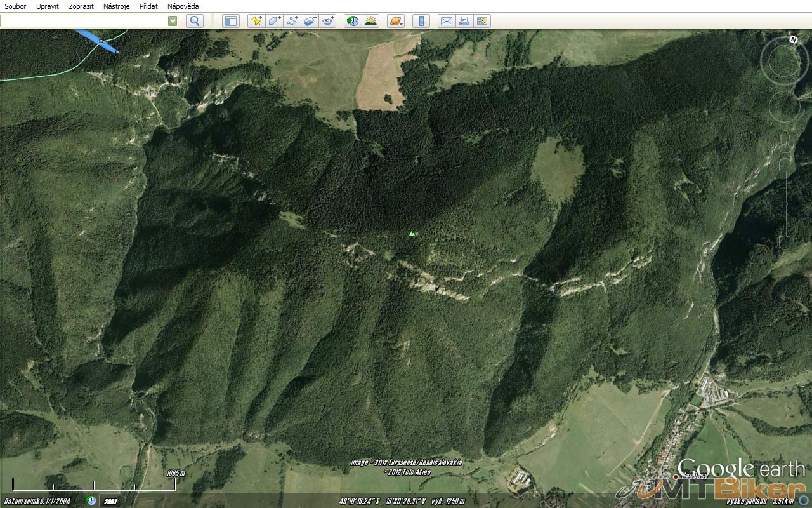Add a new placemark pin

tap(256, 21)
